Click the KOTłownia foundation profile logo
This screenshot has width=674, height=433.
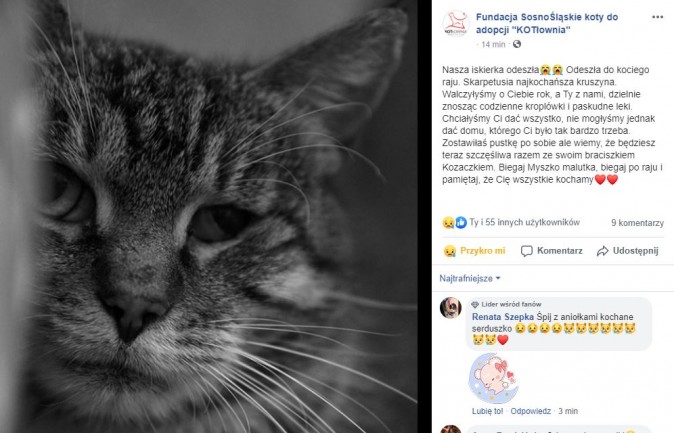point(456,24)
